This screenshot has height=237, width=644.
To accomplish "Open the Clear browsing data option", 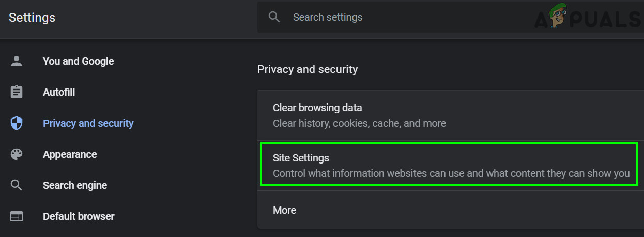I will (x=317, y=108).
